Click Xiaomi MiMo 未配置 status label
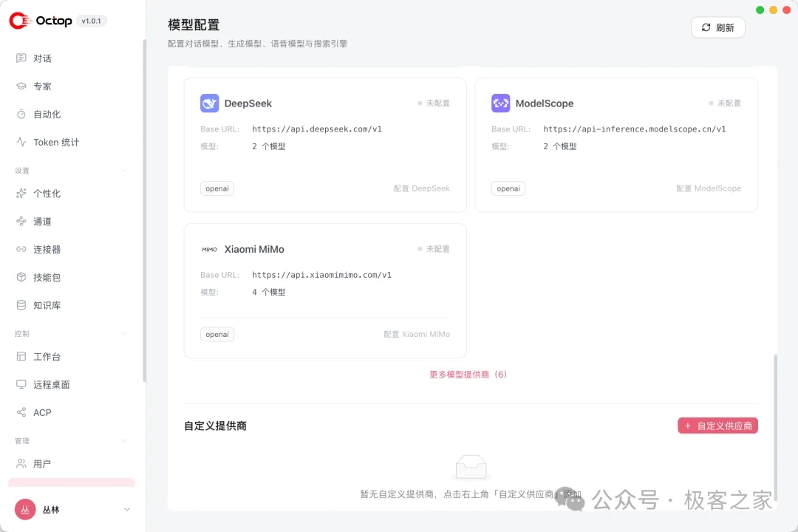The width and height of the screenshot is (798, 532). tap(434, 249)
